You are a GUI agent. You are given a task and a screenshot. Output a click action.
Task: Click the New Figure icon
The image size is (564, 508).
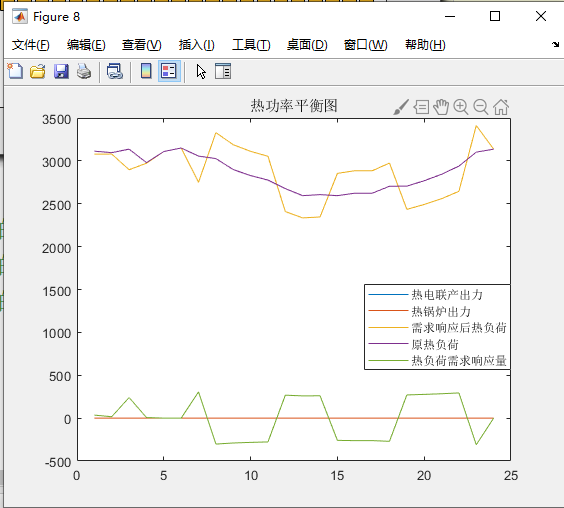point(15,71)
